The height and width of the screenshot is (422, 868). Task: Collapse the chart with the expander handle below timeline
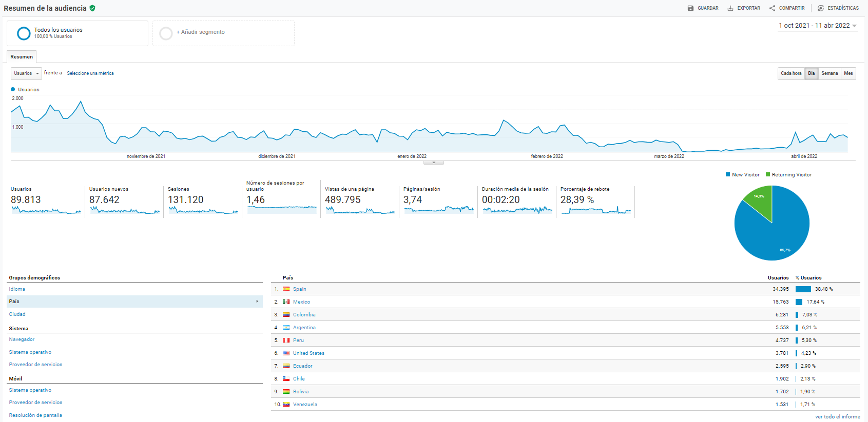point(434,163)
